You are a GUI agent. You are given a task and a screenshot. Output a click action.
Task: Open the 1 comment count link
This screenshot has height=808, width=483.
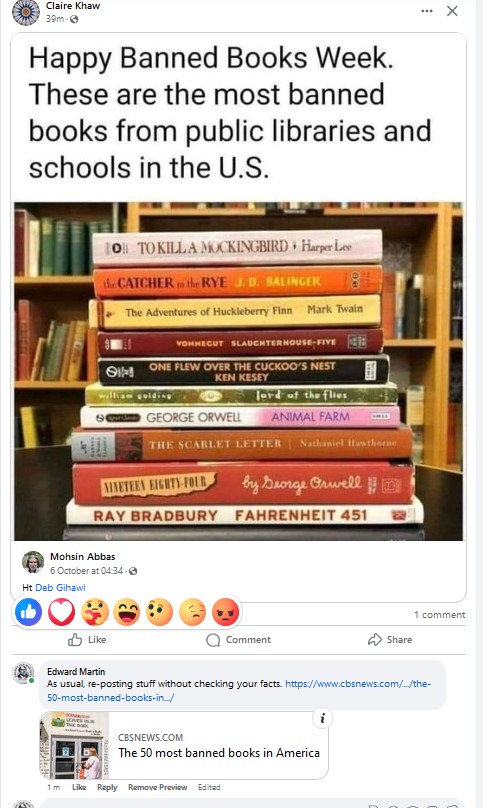pyautogui.click(x=439, y=614)
